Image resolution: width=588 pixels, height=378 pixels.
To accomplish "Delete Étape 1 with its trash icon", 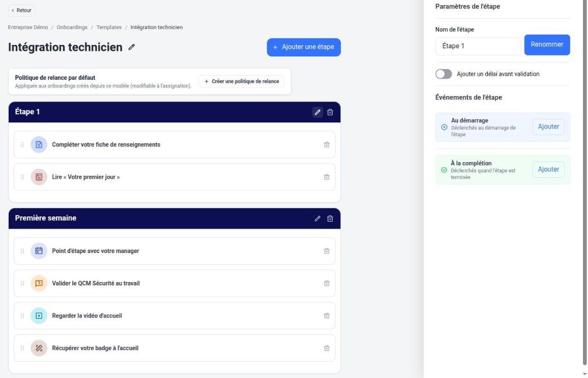I will (x=330, y=112).
